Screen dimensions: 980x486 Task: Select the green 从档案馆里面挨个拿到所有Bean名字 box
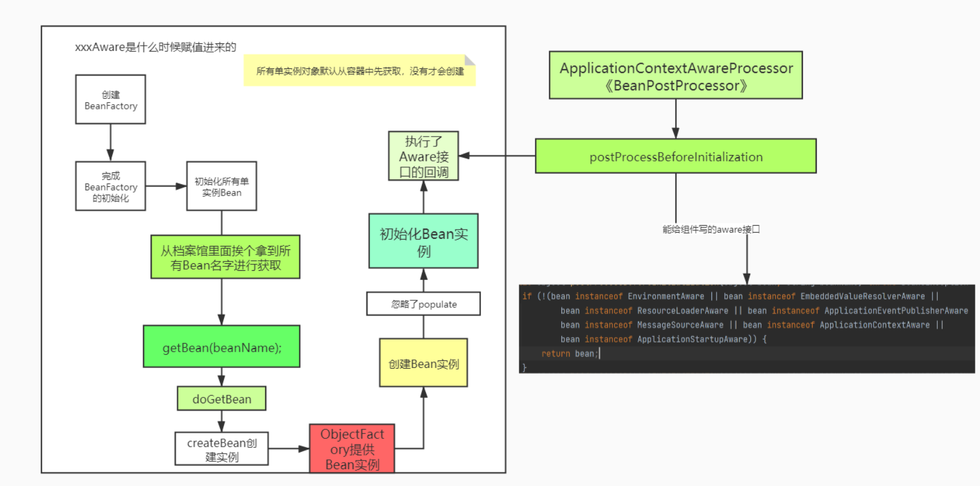[226, 257]
